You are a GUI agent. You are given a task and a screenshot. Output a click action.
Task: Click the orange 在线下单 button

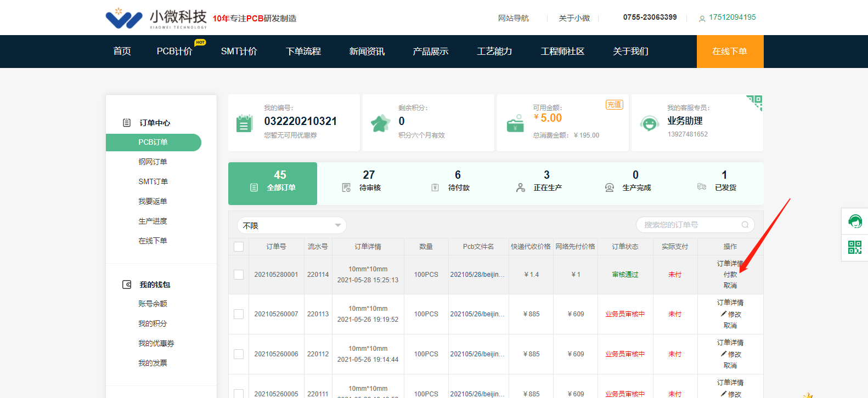point(730,52)
